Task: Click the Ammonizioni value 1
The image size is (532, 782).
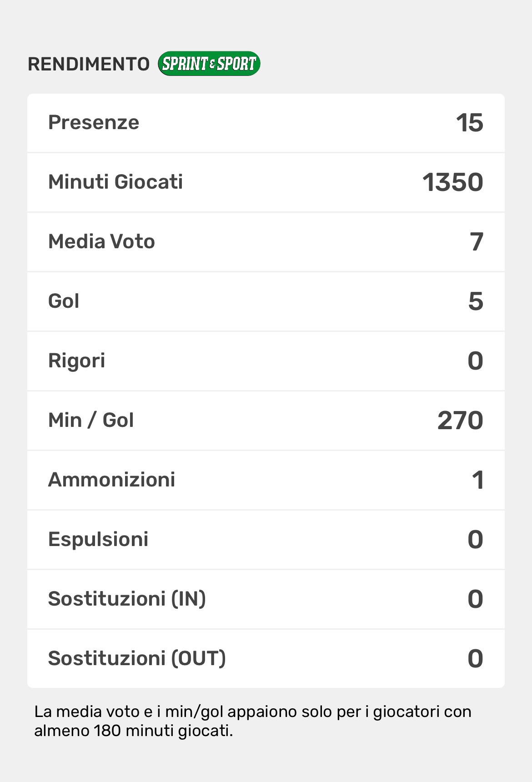Action: pos(477,480)
